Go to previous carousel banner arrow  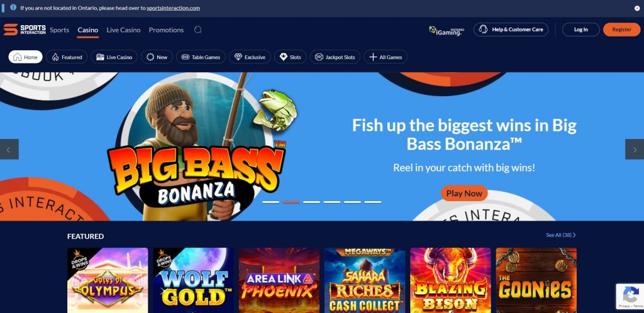(x=9, y=150)
